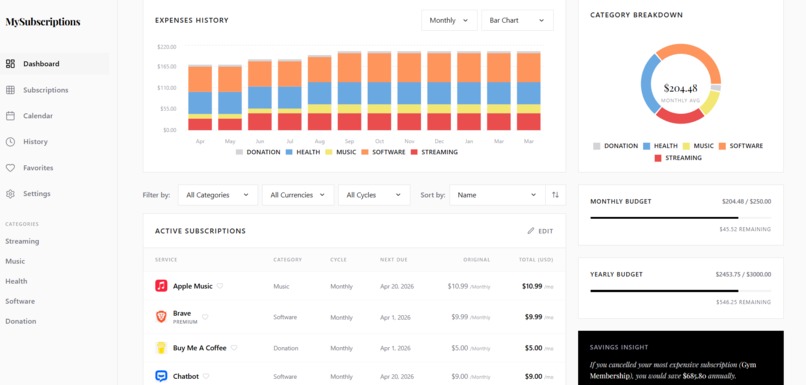This screenshot has height=385, width=806.
Task: Open the All Cycles filter dropdown
Action: 374,195
